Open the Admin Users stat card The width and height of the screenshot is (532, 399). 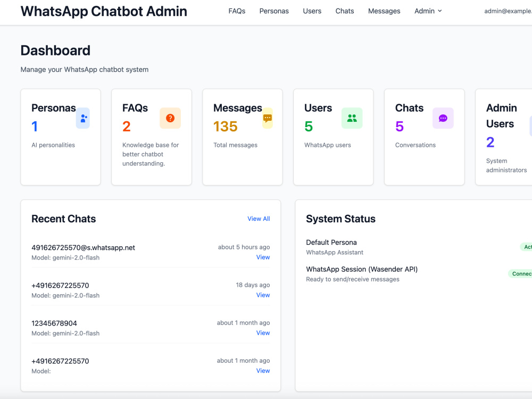(504, 137)
